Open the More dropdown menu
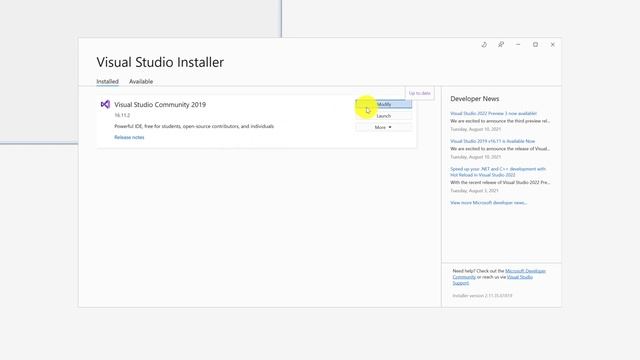Viewport: 640px width, 360px height. point(384,127)
